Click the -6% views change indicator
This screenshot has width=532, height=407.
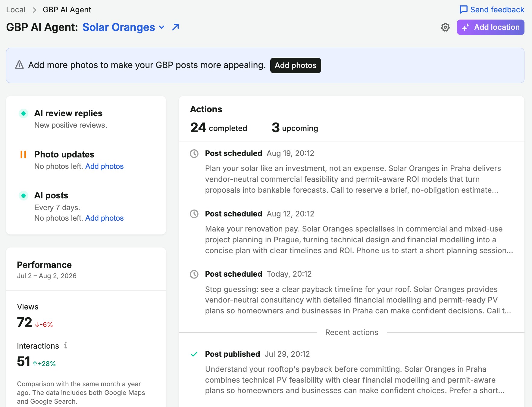[x=44, y=325]
